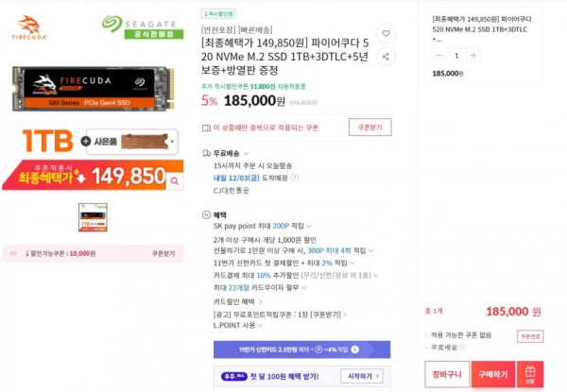Click the info icon next to 무료배송 in order panel
567x392 pixels.
point(462,348)
